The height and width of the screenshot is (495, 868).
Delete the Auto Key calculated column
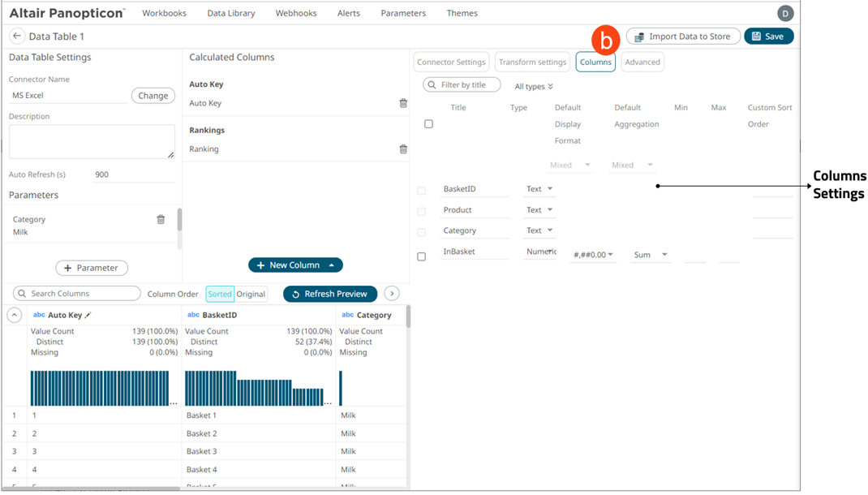[403, 103]
